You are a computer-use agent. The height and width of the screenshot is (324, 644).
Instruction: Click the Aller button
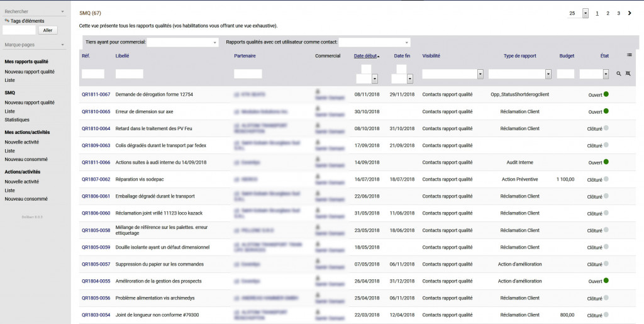tap(48, 30)
